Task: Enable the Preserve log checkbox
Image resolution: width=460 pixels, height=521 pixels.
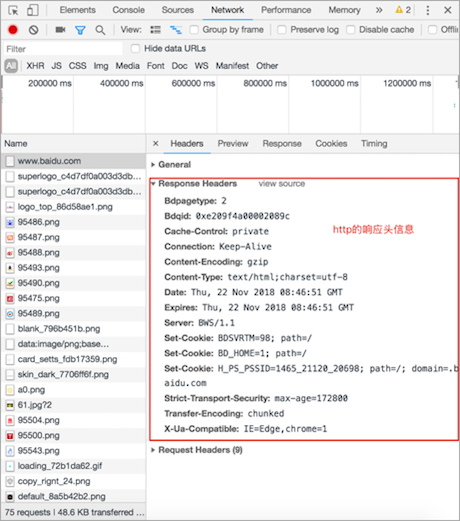Action: click(282, 30)
